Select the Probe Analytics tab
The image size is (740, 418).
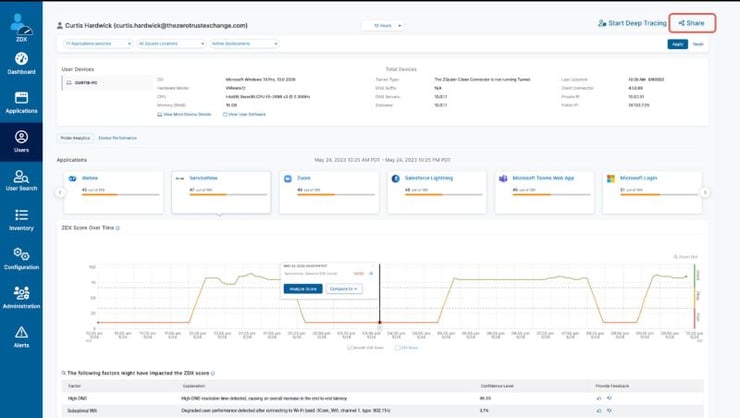point(75,138)
